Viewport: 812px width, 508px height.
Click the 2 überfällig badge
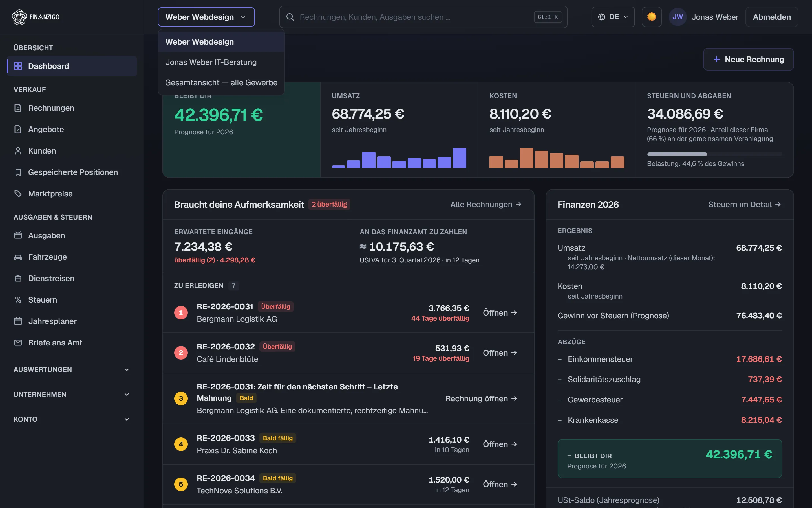tap(329, 204)
